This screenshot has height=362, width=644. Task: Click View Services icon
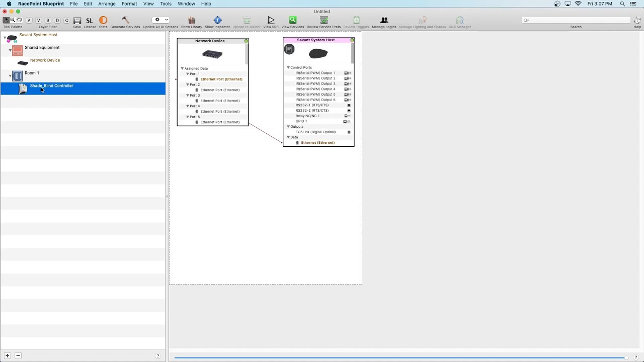[293, 20]
